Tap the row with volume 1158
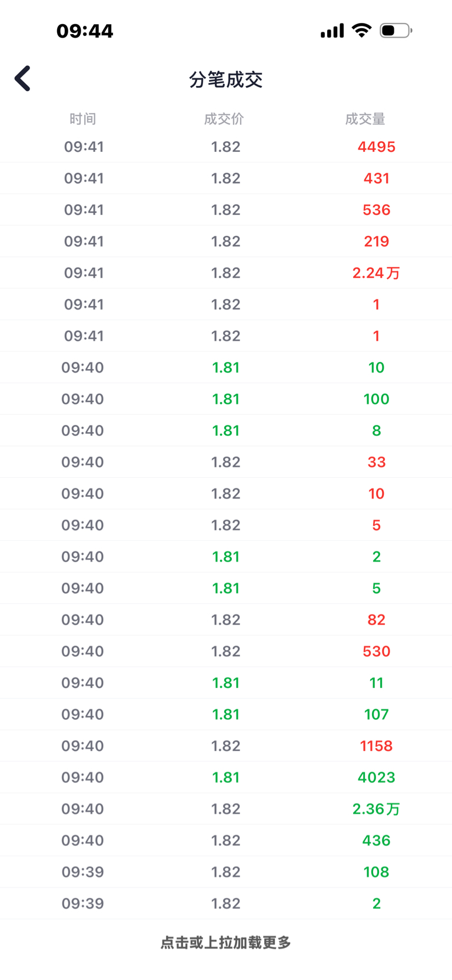 pos(226,746)
